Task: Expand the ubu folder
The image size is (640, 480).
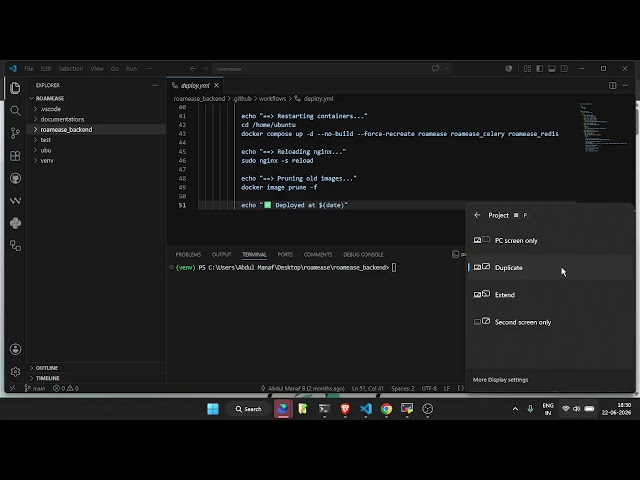Action: 96,150
